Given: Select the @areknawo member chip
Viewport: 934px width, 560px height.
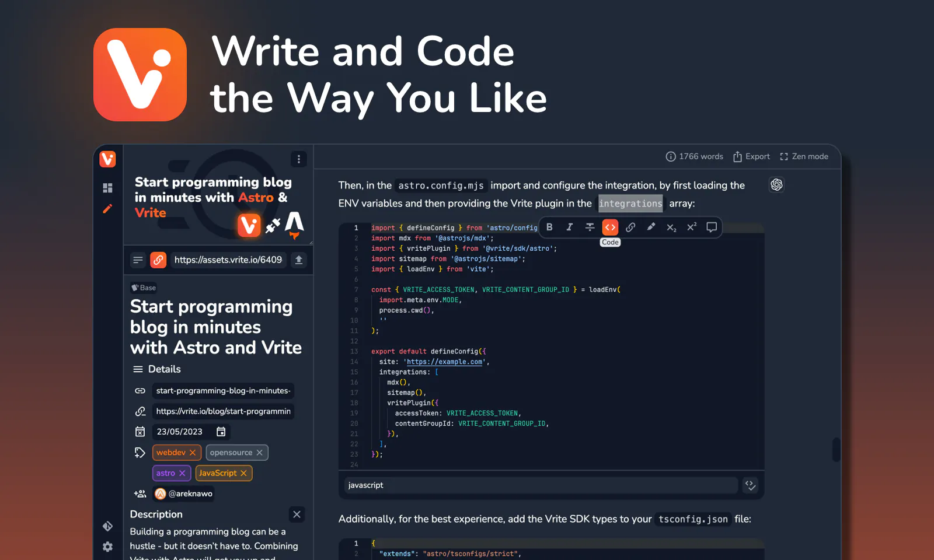Looking at the screenshot, I should pyautogui.click(x=183, y=494).
